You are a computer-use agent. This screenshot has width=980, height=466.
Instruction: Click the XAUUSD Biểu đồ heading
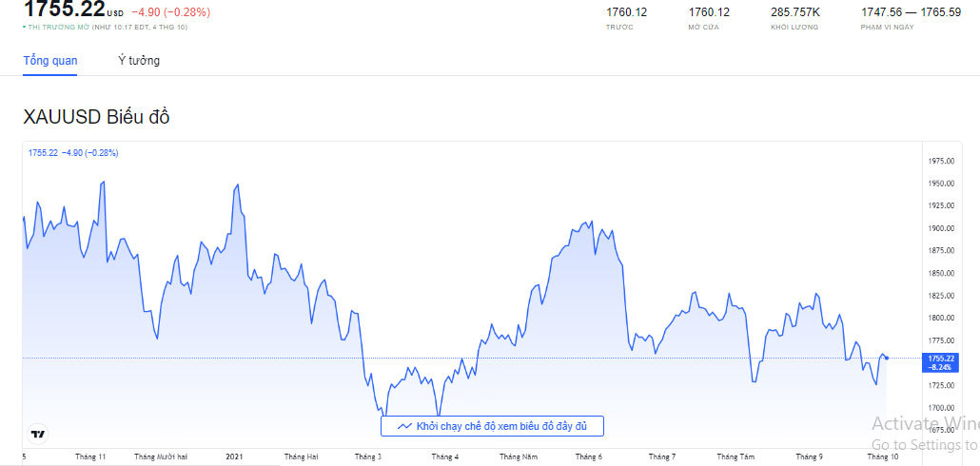[x=96, y=117]
